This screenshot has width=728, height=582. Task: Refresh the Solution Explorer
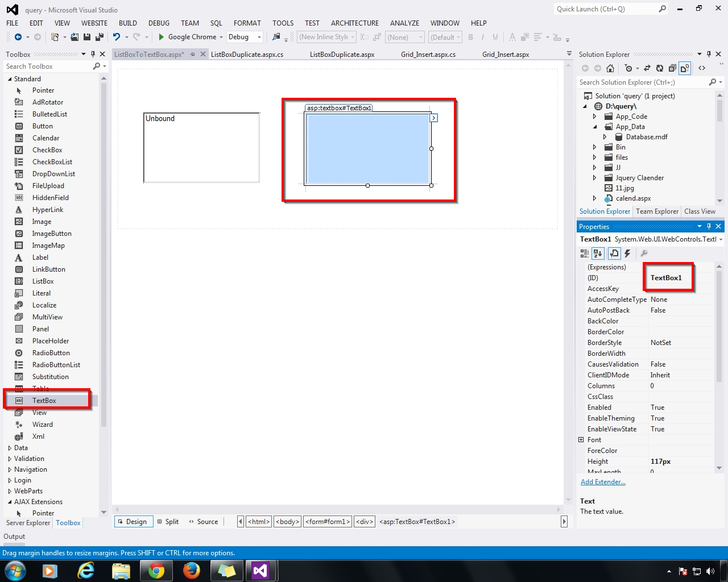659,68
